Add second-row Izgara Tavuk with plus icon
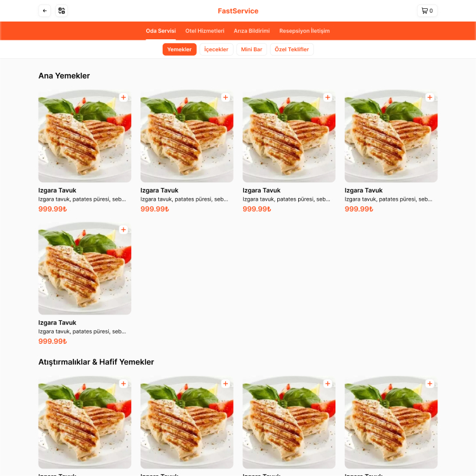The height and width of the screenshot is (476, 476). [123, 230]
